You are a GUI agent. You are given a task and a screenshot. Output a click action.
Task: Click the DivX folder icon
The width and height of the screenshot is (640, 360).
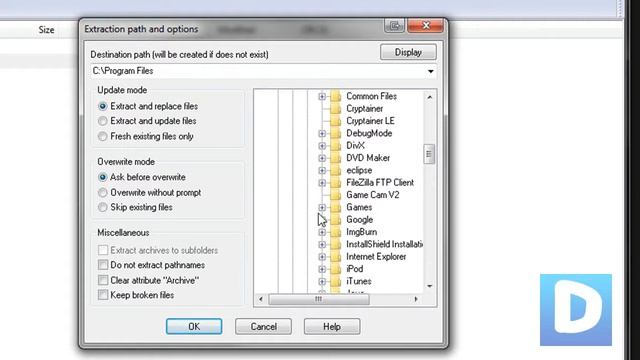tap(336, 146)
